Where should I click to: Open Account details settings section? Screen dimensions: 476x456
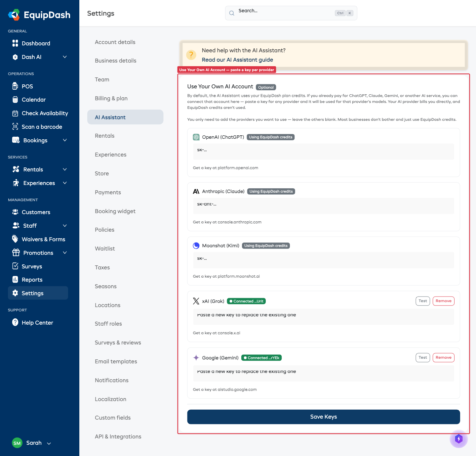[115, 42]
